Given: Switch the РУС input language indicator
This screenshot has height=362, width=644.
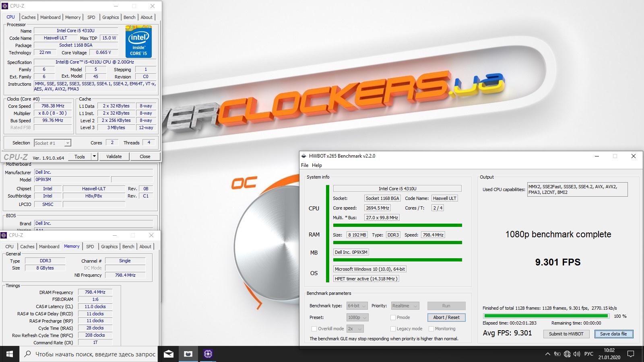Looking at the screenshot, I should (589, 354).
